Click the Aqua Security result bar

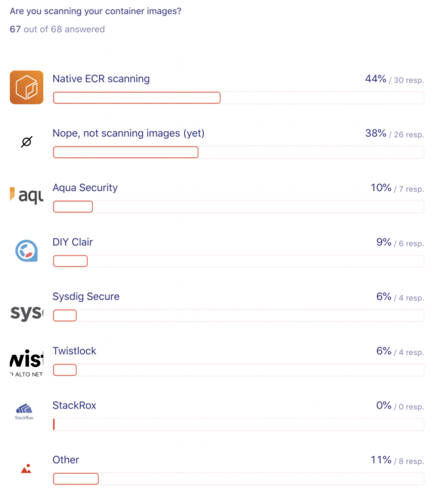(239, 207)
